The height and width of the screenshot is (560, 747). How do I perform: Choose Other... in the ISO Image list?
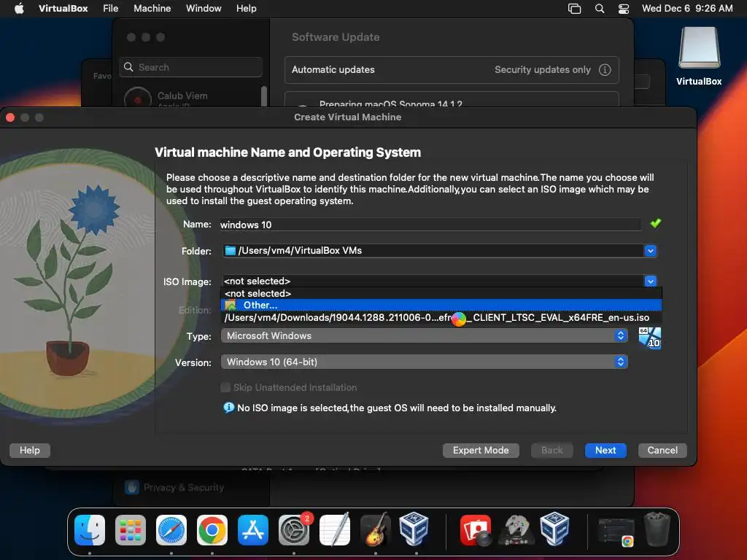coord(441,305)
